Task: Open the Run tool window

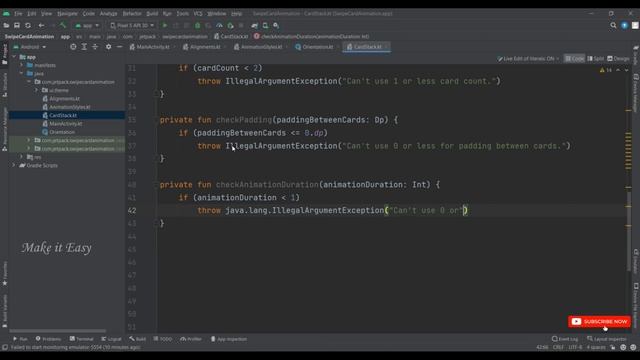Action: tap(20, 339)
